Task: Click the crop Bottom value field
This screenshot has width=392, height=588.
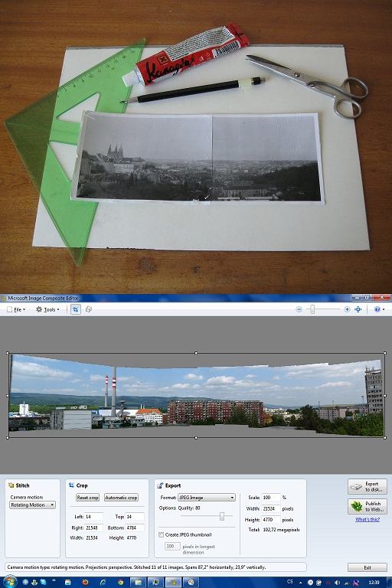Action: click(135, 528)
